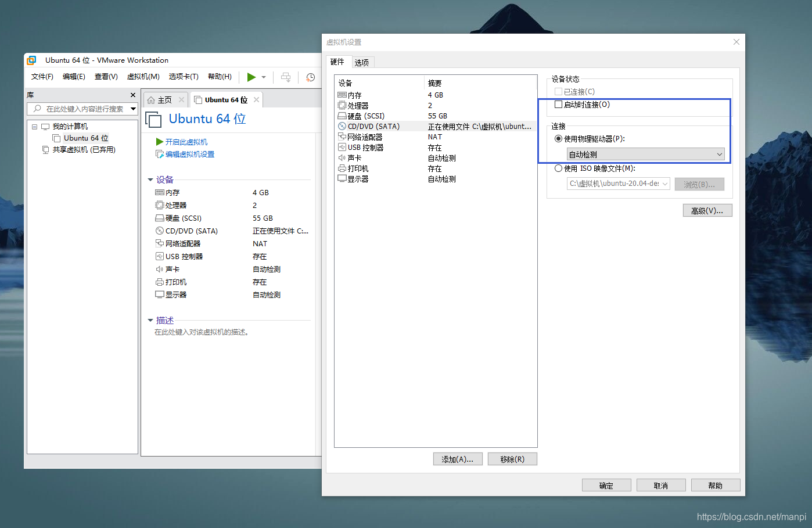The width and height of the screenshot is (812, 528).
Task: Click the snapshot clock toolbar icon
Action: (311, 77)
